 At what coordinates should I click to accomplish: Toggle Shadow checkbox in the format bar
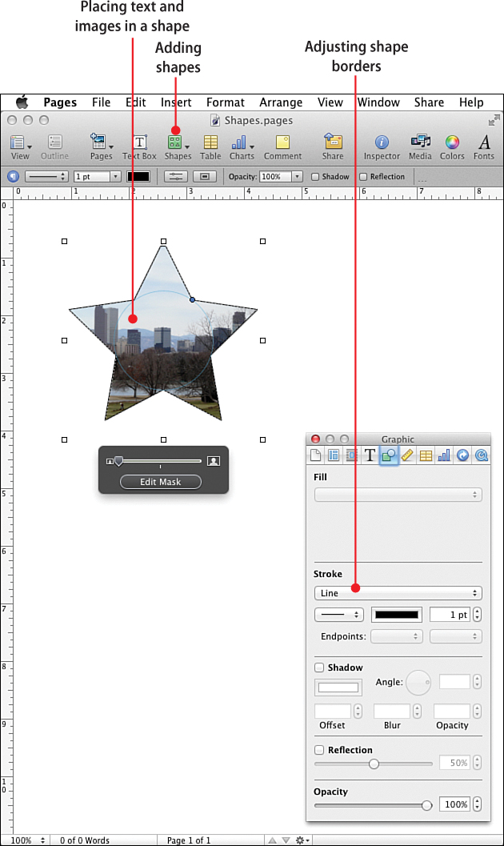(x=315, y=177)
